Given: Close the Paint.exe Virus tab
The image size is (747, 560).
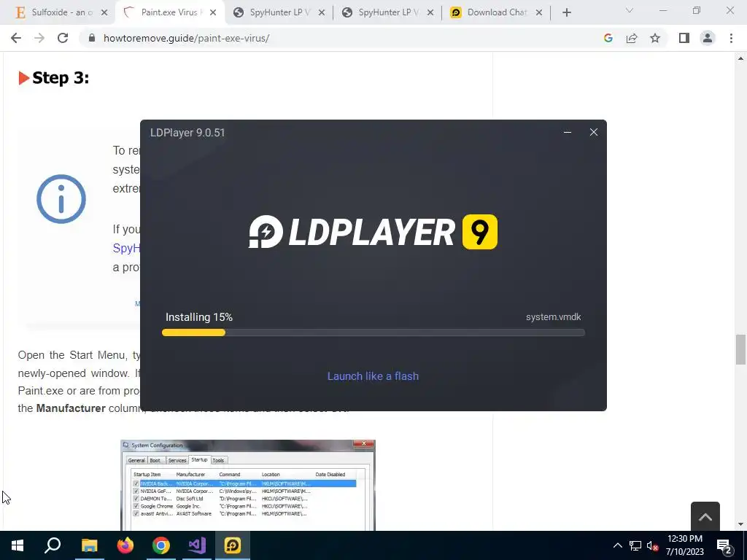Looking at the screenshot, I should [x=213, y=13].
